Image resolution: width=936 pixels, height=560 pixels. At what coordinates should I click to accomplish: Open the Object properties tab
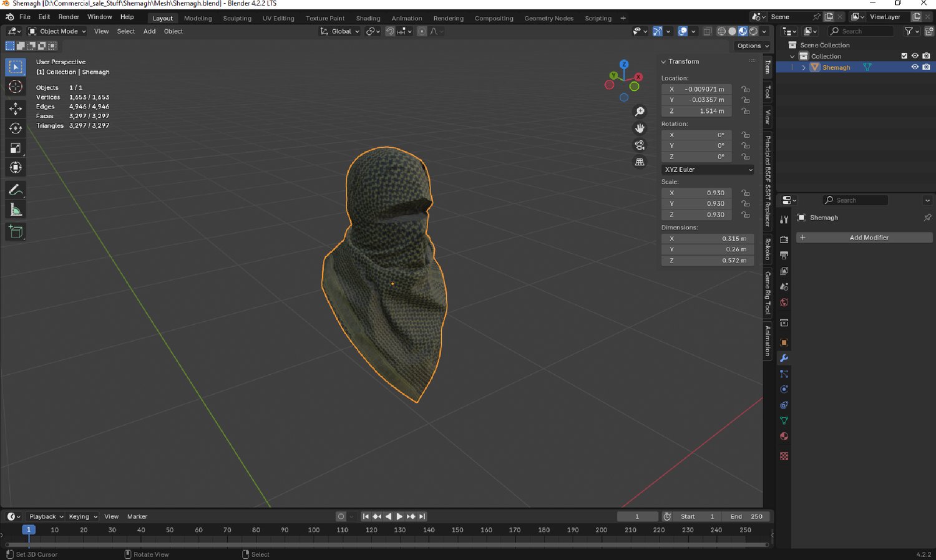[x=784, y=342]
